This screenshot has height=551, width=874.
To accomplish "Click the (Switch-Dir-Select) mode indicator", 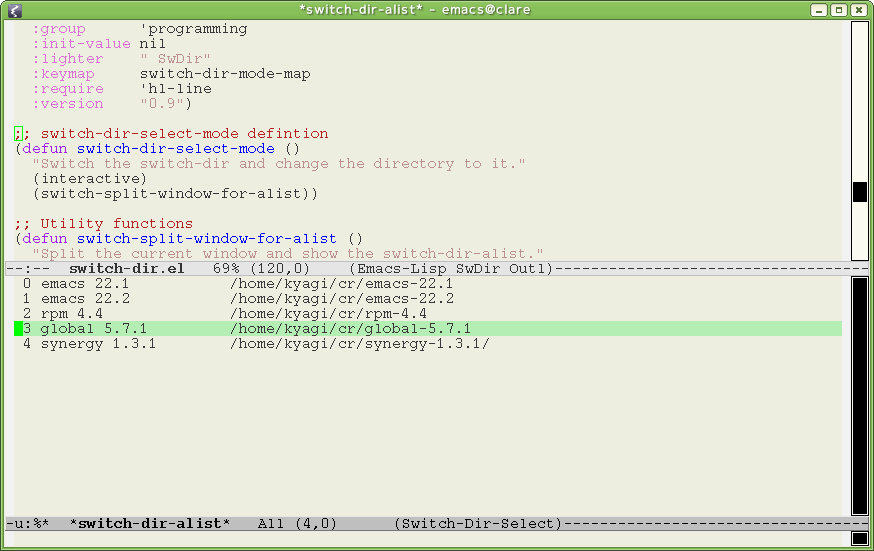I will point(478,524).
